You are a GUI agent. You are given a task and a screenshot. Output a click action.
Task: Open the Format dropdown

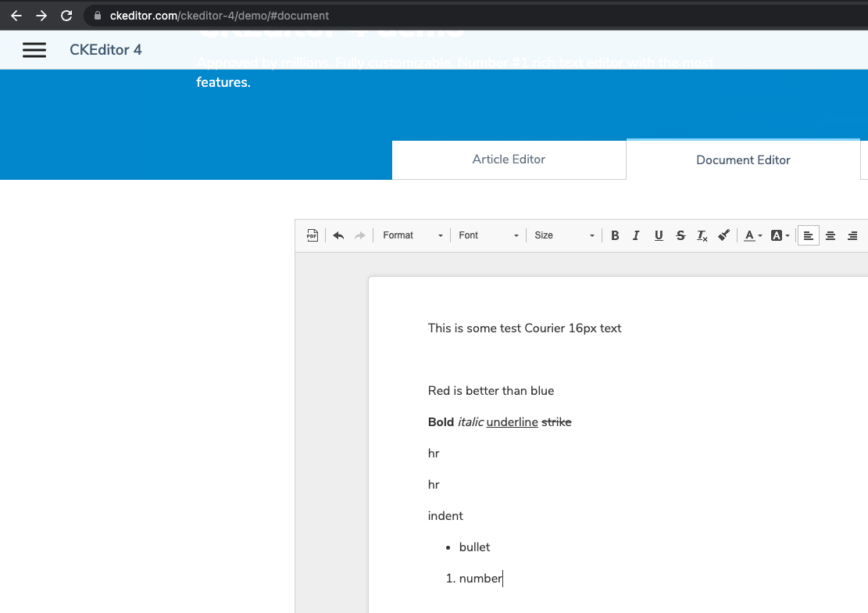(x=413, y=235)
